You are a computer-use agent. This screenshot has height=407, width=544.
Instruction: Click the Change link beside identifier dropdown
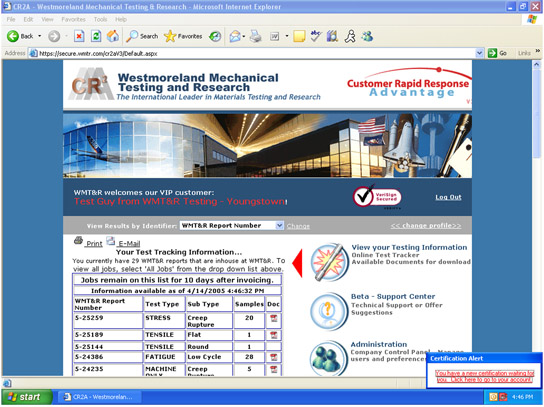coord(298,226)
